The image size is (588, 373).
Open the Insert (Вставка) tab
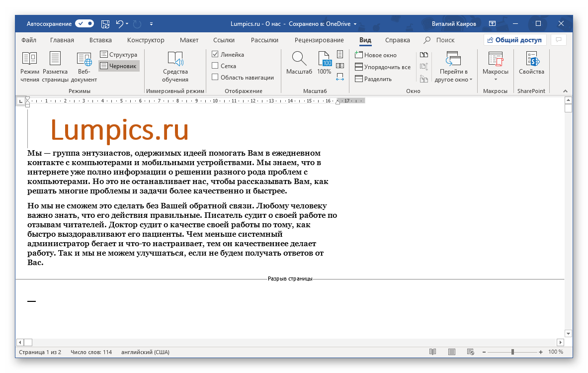coord(100,40)
